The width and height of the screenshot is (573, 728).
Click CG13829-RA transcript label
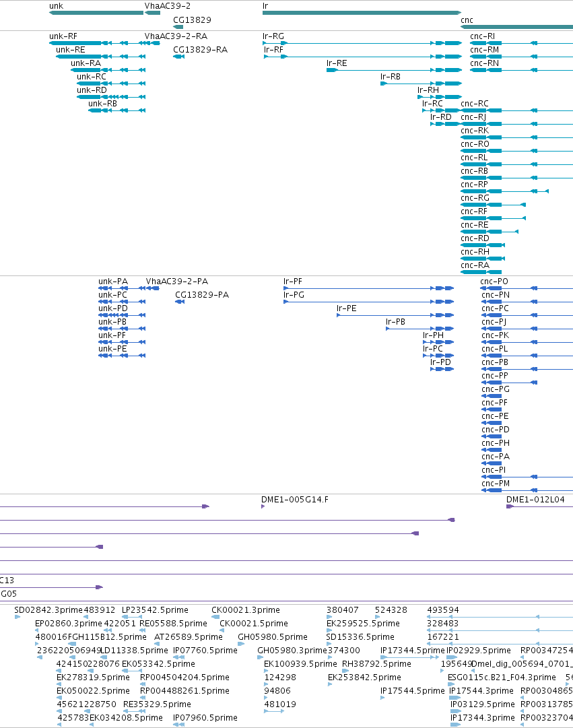click(200, 50)
